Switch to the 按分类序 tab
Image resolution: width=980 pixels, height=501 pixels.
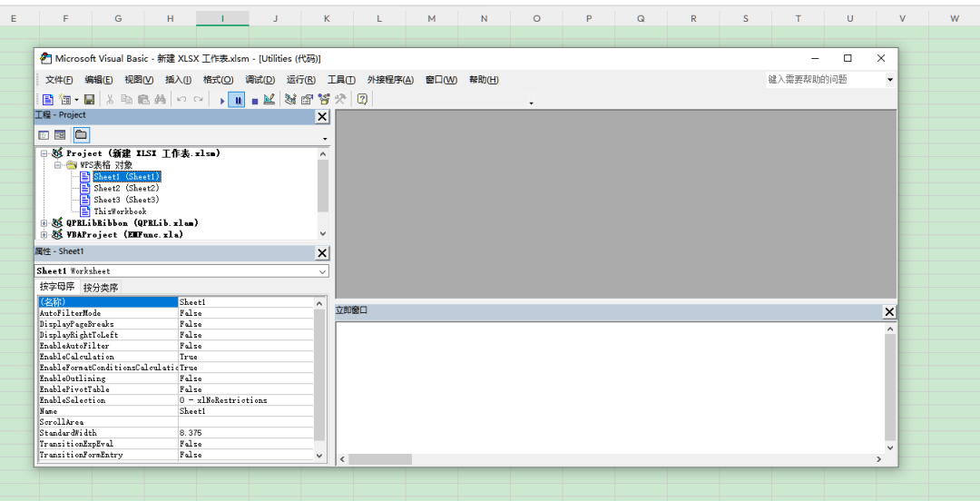point(101,288)
